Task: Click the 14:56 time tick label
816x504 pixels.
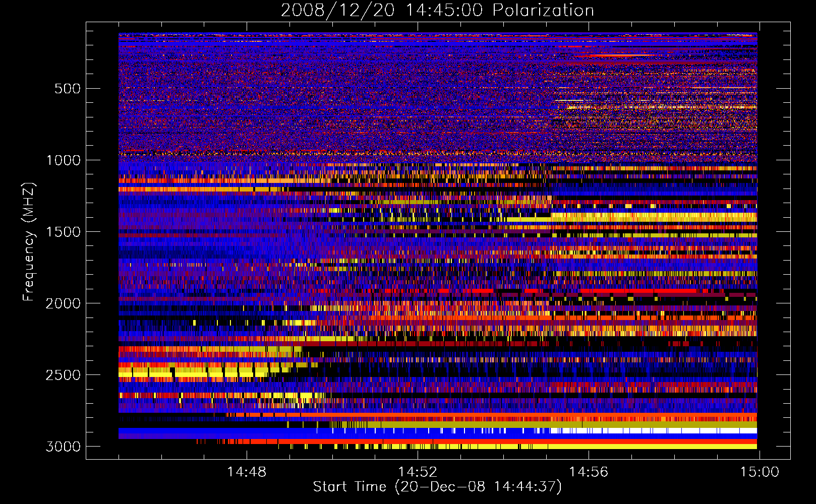Action: coord(589,472)
